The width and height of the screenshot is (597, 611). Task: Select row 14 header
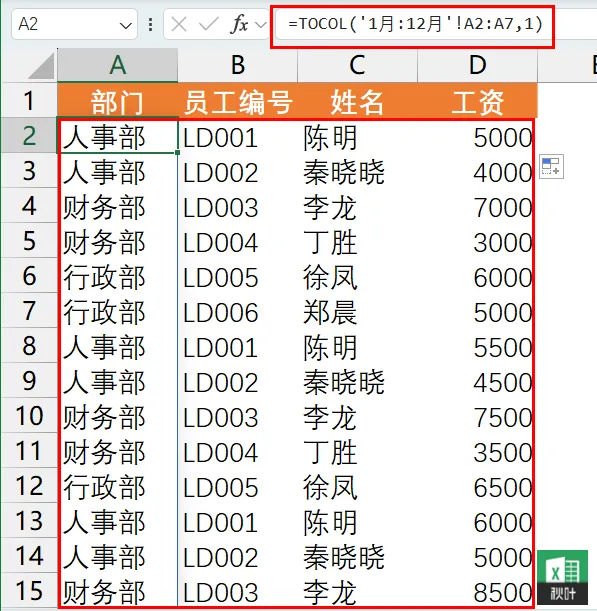tap(29, 556)
